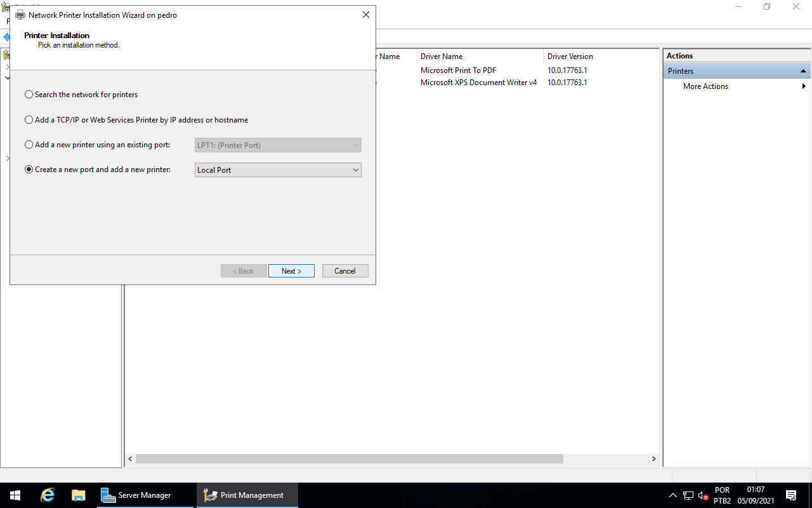The image size is (812, 508).
Task: Click the Next button
Action: coord(291,271)
